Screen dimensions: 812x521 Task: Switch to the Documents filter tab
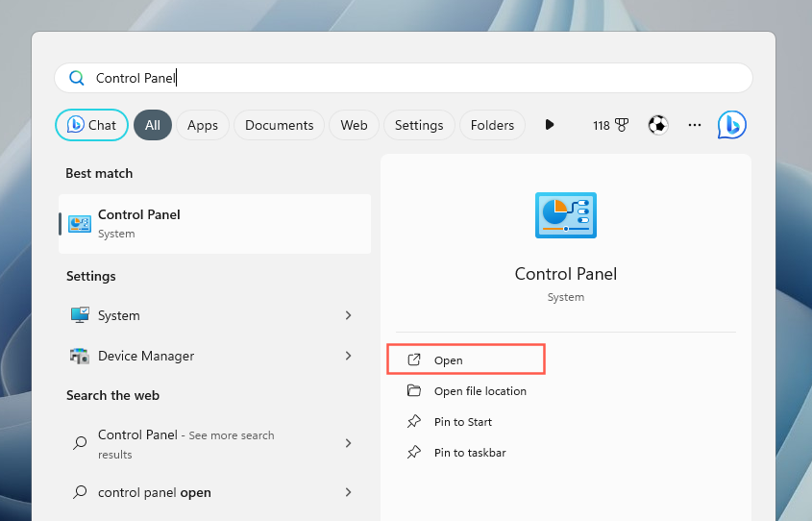tap(279, 125)
